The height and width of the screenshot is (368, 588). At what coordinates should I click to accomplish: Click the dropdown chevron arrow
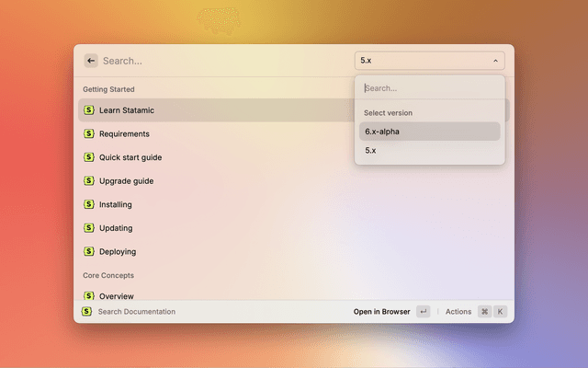[x=495, y=61]
